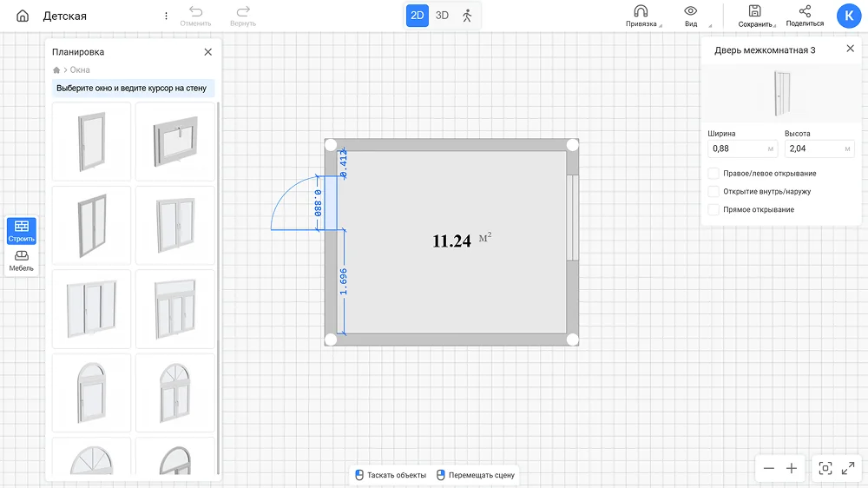Fit the scene to screen icon
The image size is (868, 488).
825,468
